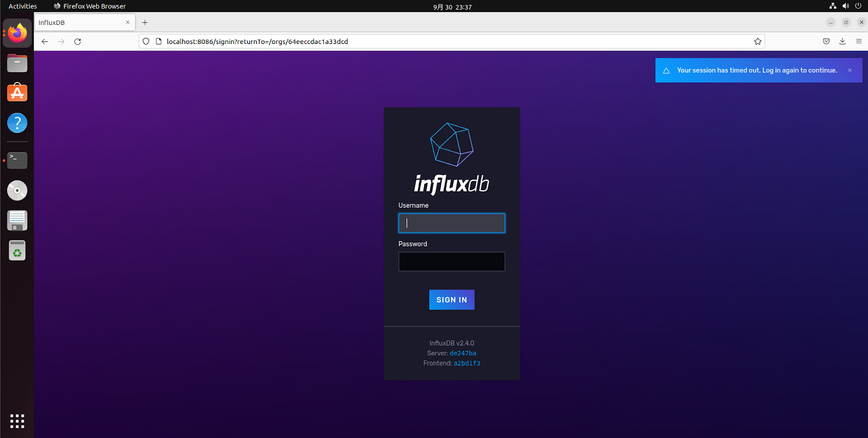This screenshot has width=868, height=438.
Task: Click the InfluxDB cube logo
Action: pos(451,144)
